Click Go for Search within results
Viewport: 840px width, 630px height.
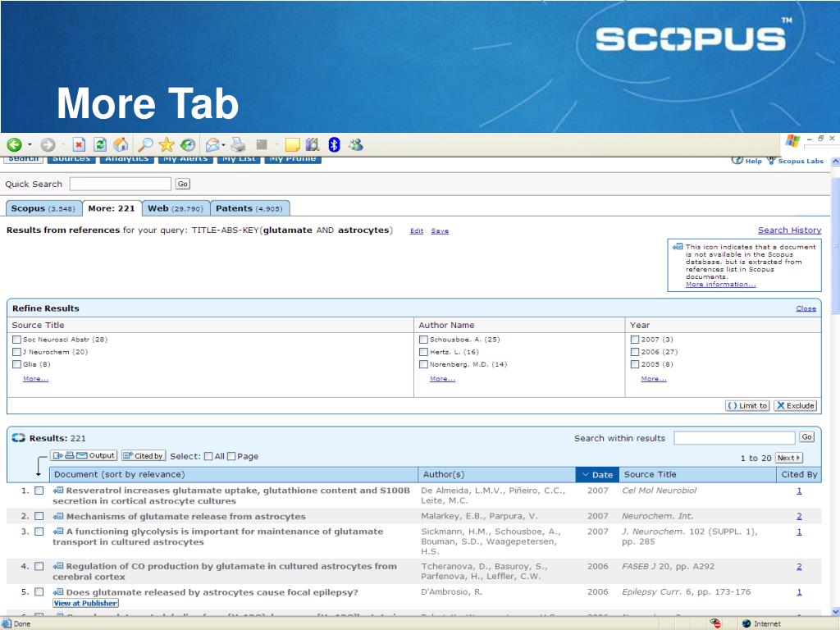(807, 437)
